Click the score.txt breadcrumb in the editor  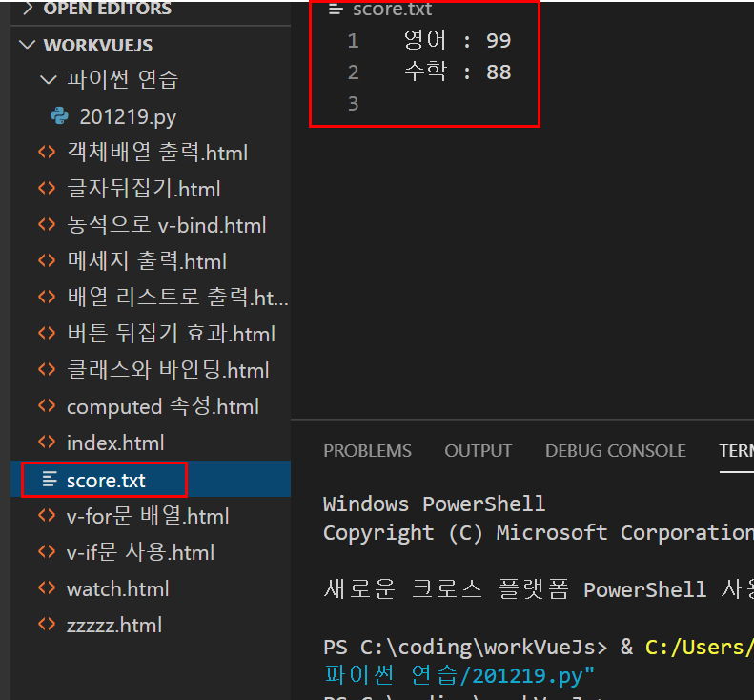click(x=392, y=10)
